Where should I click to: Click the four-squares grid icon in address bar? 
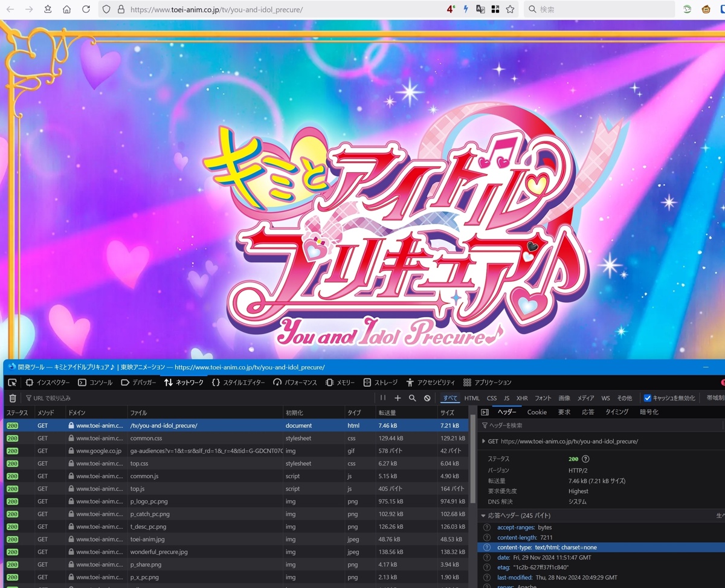point(495,10)
